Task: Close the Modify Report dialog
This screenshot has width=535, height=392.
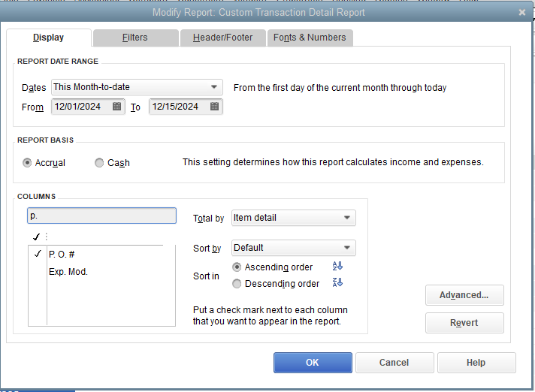Action: (522, 12)
